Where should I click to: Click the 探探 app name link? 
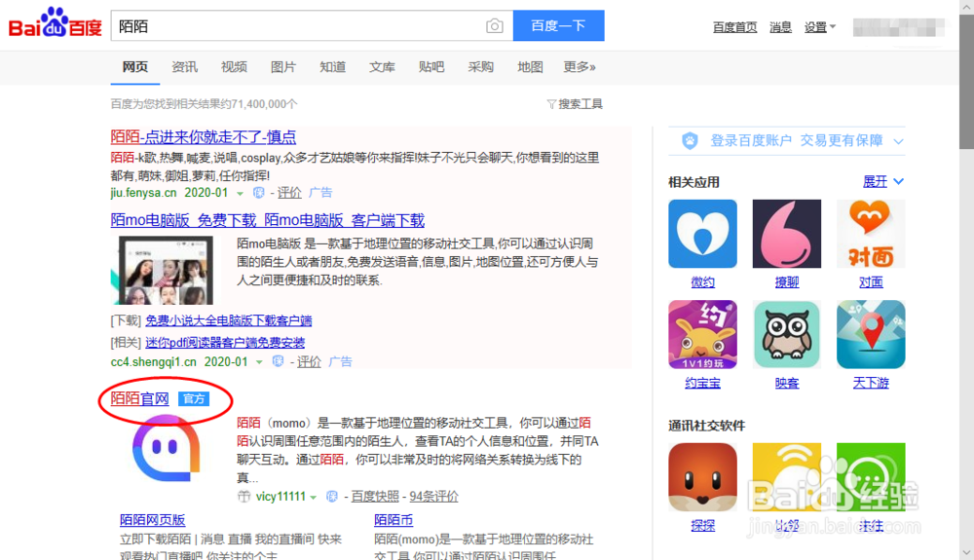702,526
